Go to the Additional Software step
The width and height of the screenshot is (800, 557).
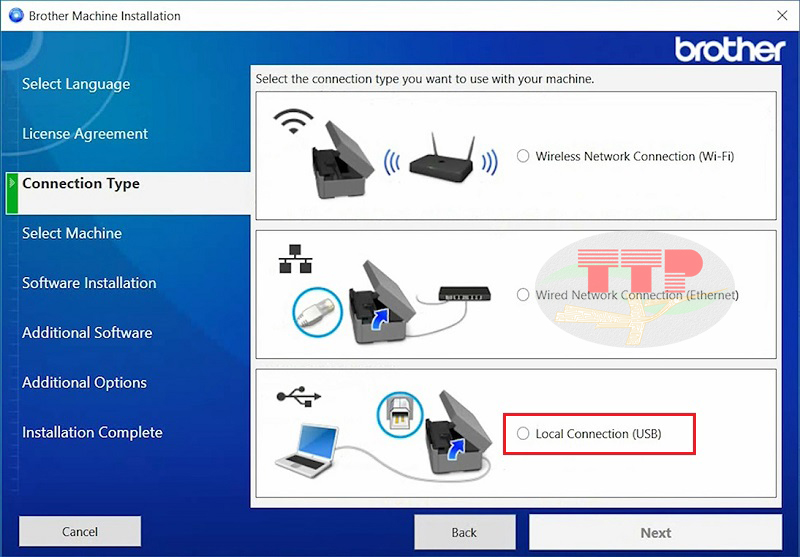(87, 333)
